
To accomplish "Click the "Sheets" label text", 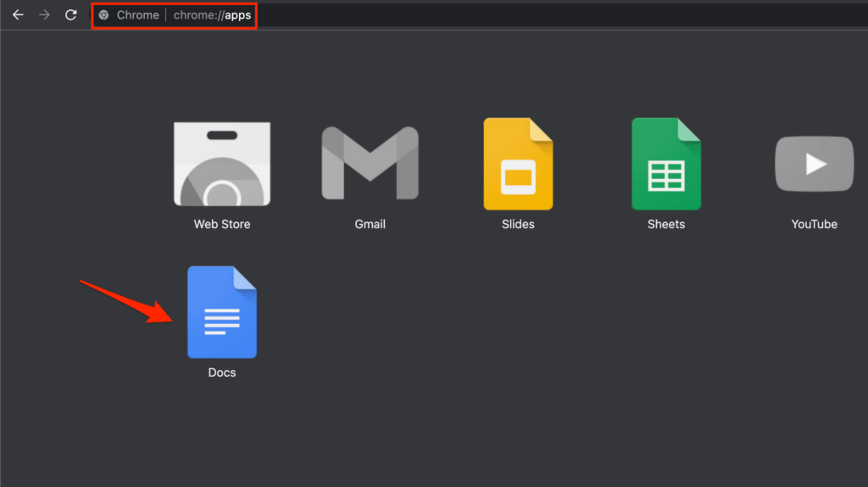I will point(666,224).
